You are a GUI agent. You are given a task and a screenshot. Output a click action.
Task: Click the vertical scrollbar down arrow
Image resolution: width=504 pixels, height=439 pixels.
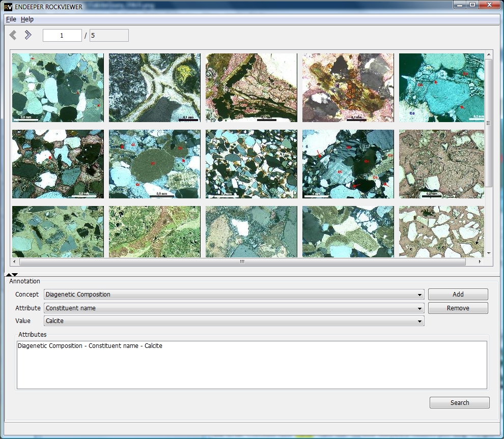[489, 253]
